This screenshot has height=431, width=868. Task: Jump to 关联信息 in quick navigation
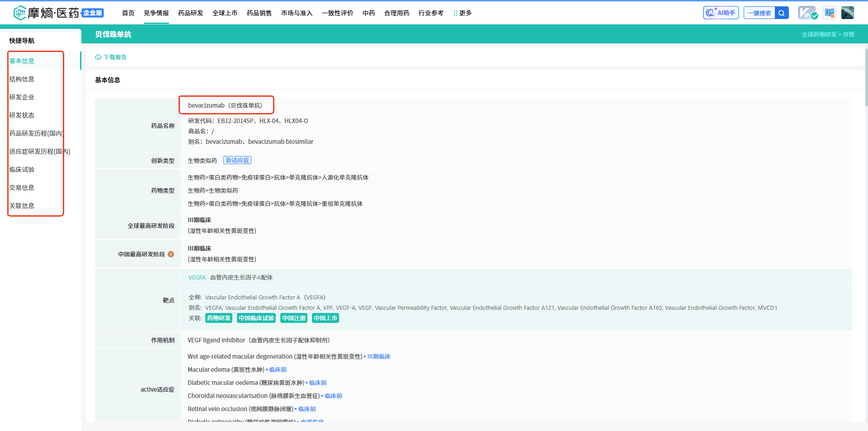(x=22, y=206)
